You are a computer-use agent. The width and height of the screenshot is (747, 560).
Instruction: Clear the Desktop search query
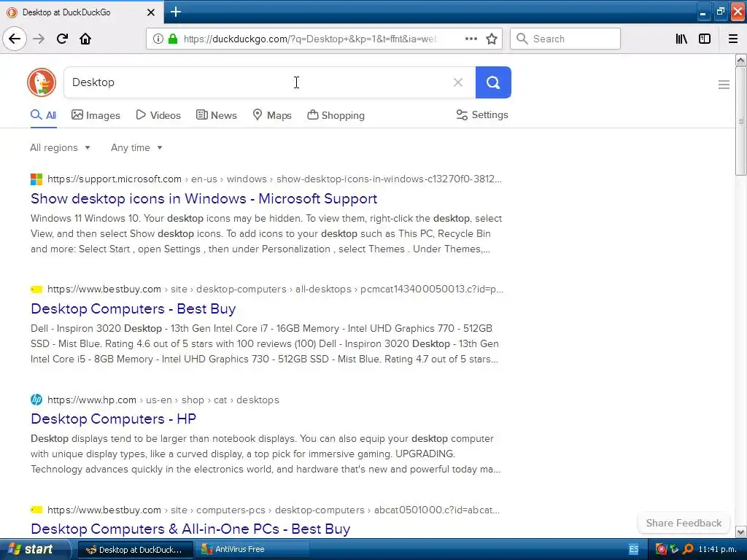(458, 82)
